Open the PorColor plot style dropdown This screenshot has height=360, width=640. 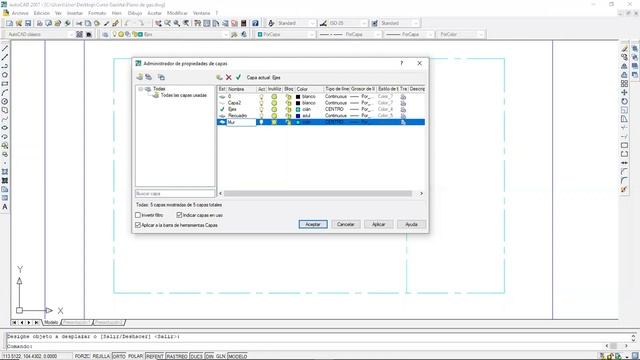480,35
